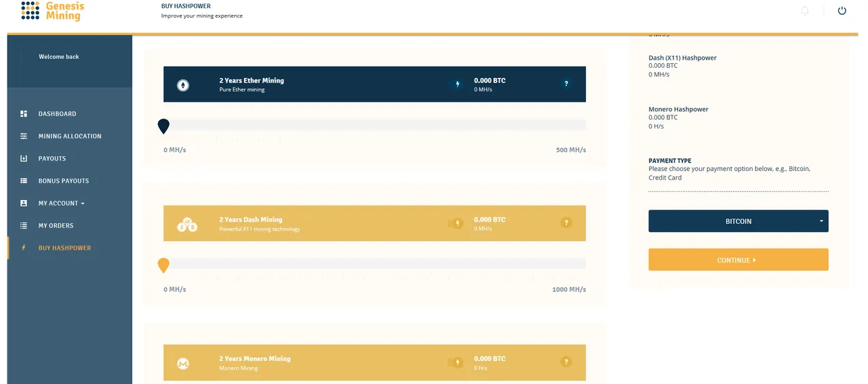
Task: Open Bonus Payouts
Action: [64, 181]
